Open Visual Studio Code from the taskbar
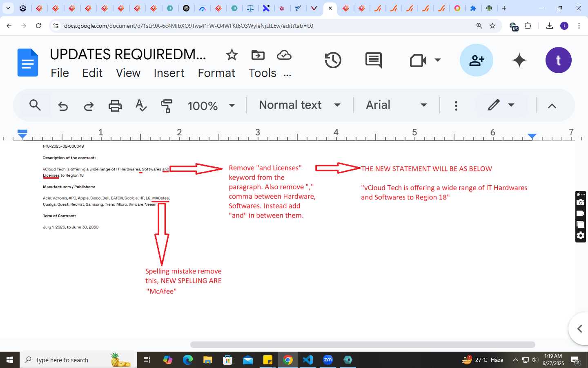Screen dimensions: 588x368 coord(308,360)
